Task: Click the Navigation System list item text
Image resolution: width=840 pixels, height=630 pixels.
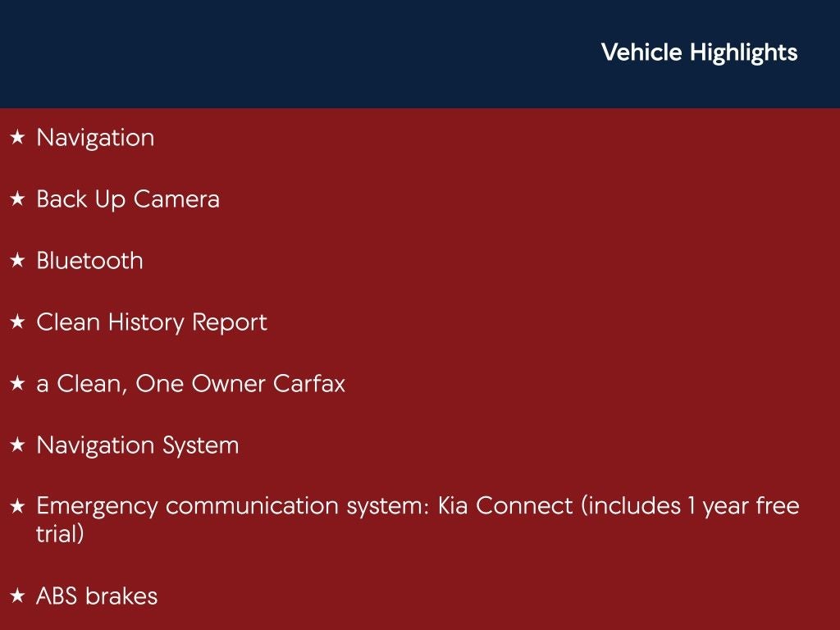Action: (138, 445)
